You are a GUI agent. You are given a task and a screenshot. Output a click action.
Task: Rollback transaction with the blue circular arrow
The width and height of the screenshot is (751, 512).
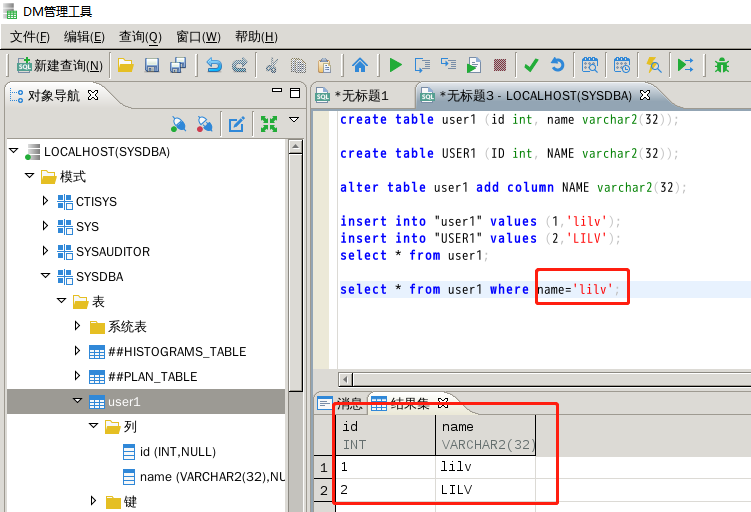[x=558, y=65]
